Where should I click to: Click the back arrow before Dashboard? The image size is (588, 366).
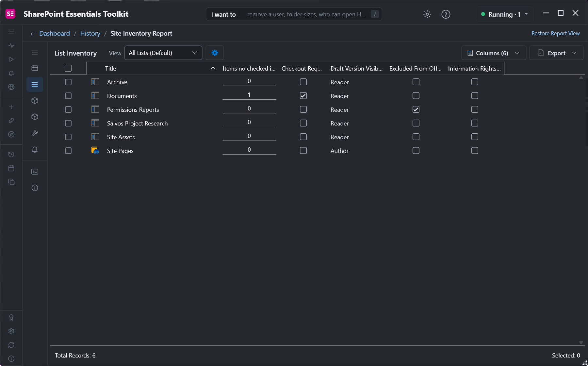(x=33, y=34)
